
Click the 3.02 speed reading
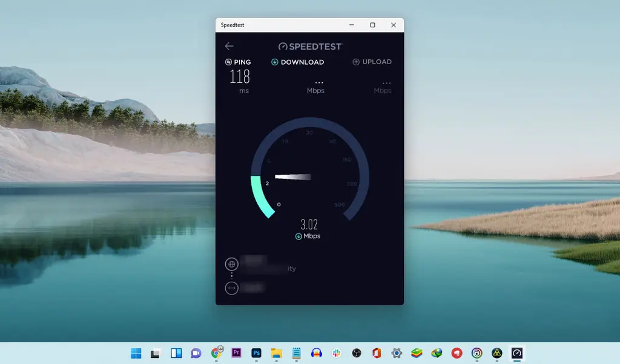point(309,225)
